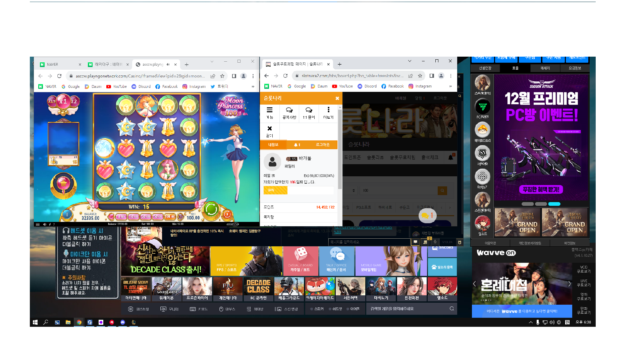The image size is (644, 362).
Task: Select the 로그아웃 tab in side panel
Action: click(x=323, y=145)
